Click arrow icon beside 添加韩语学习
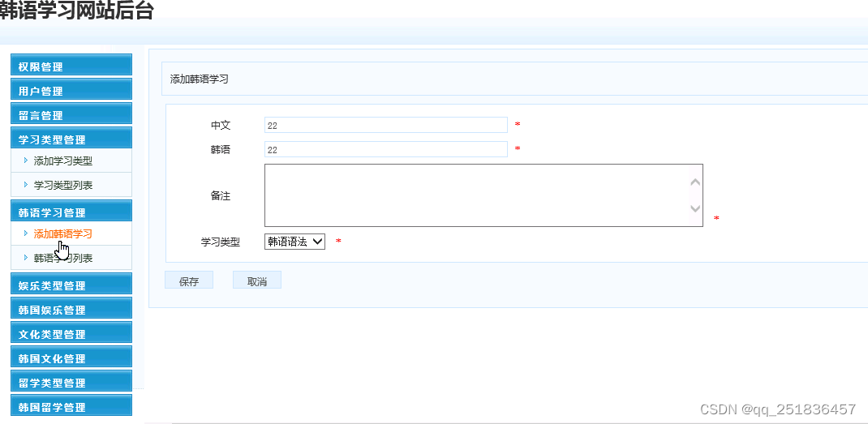This screenshot has width=868, height=424. pos(25,233)
